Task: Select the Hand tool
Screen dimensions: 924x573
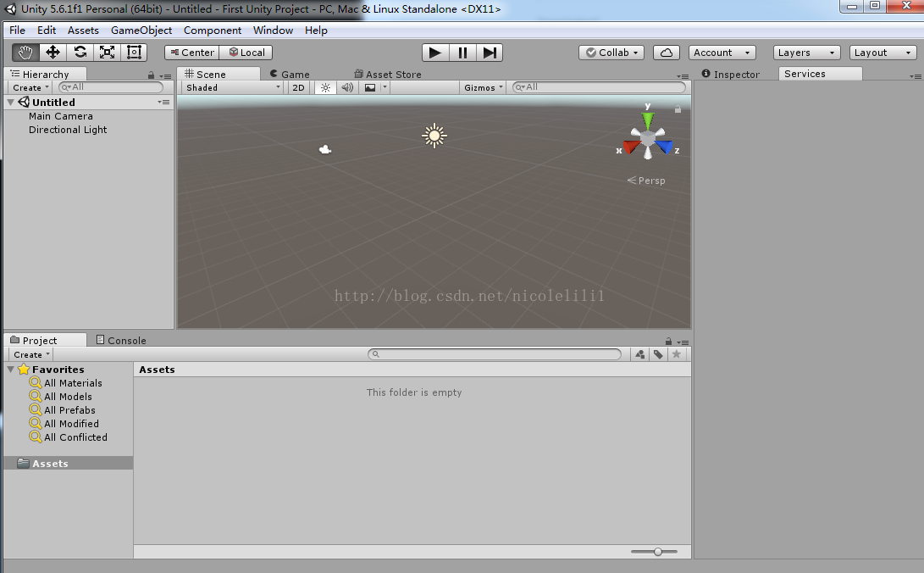Action: (x=25, y=53)
